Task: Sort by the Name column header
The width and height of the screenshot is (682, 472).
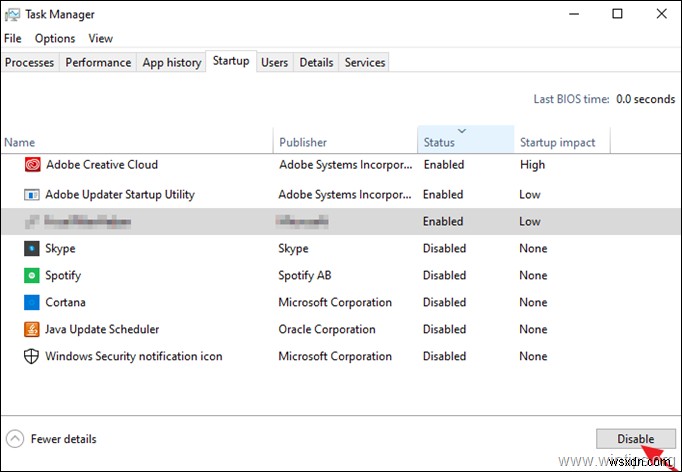Action: pyautogui.click(x=137, y=142)
